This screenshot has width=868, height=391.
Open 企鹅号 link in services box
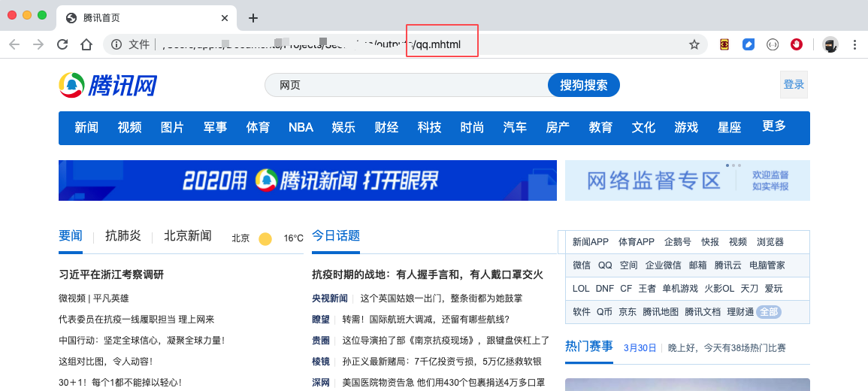point(678,242)
